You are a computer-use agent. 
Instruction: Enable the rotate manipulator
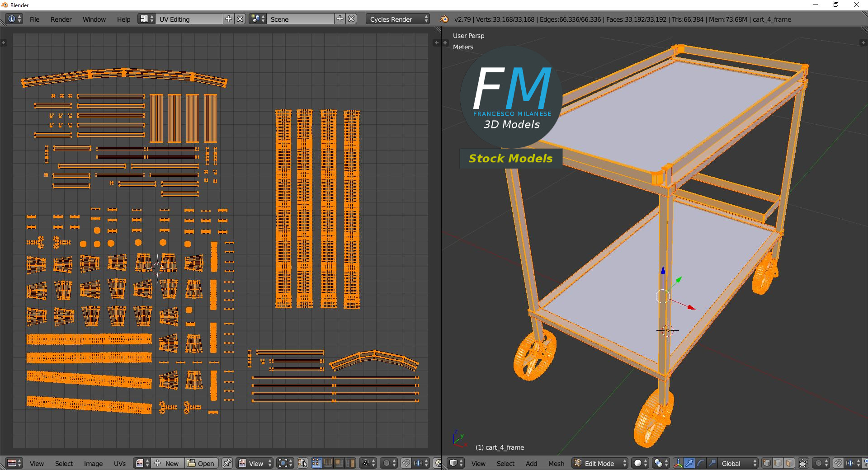coord(701,463)
